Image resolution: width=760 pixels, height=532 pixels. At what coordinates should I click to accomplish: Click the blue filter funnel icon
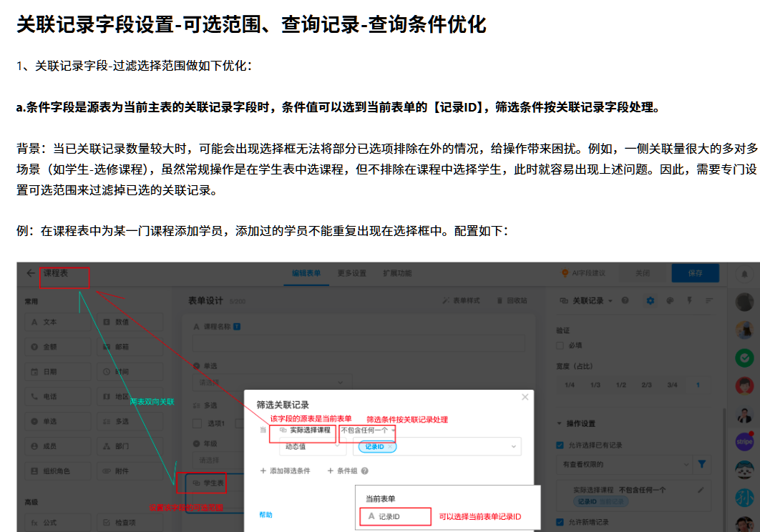(702, 464)
